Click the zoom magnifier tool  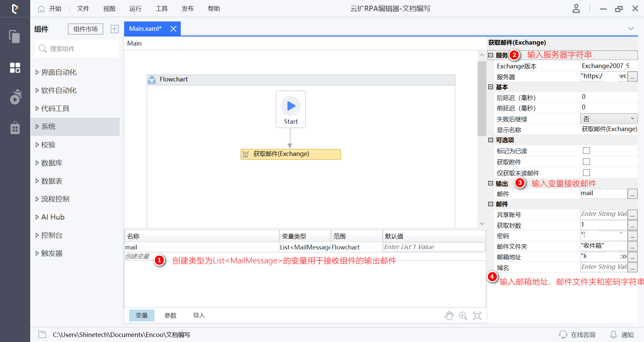pos(463,316)
